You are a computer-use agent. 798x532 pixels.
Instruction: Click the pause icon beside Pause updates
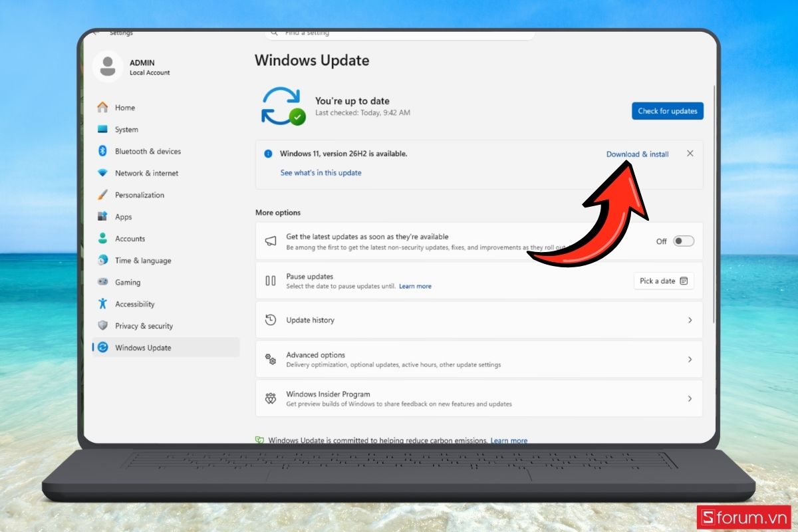[271, 281]
